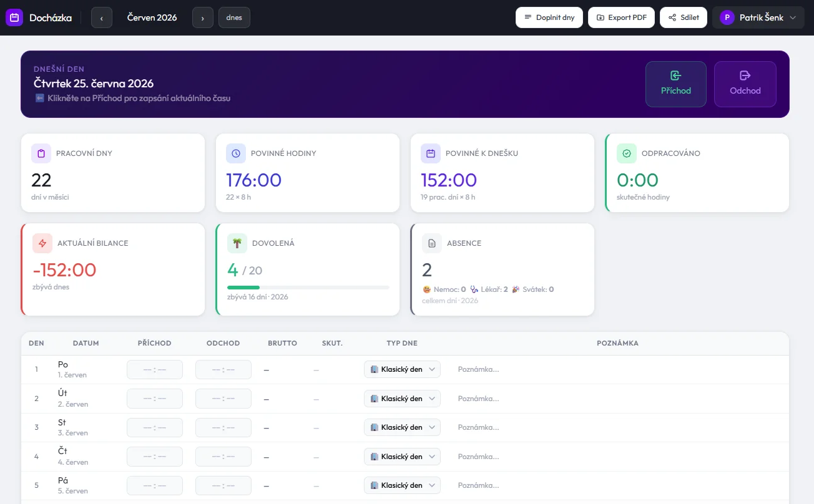
Task: Click the calendar icon on Povinné k dnešku card
Action: [431, 153]
